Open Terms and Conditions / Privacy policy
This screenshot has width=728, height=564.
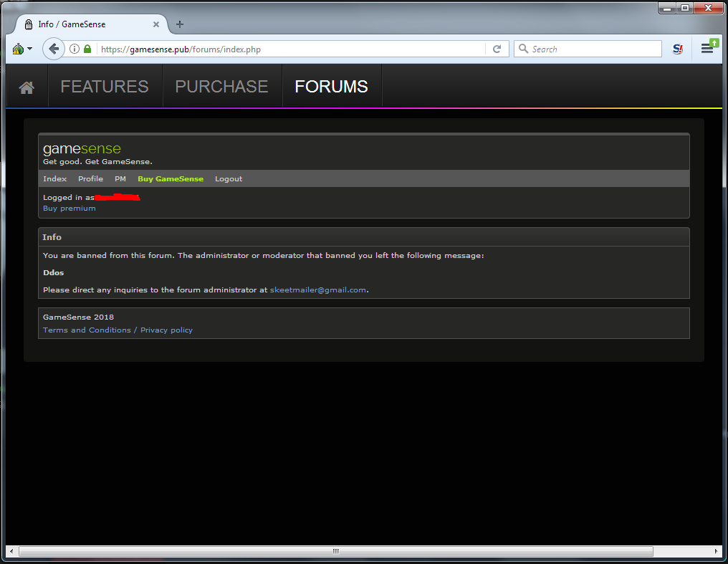[118, 330]
